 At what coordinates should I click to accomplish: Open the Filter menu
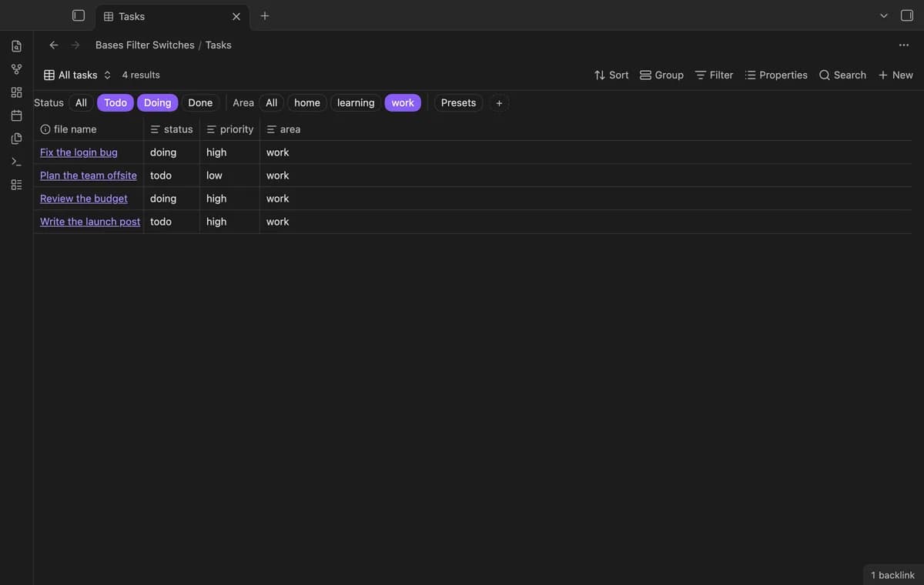[714, 75]
